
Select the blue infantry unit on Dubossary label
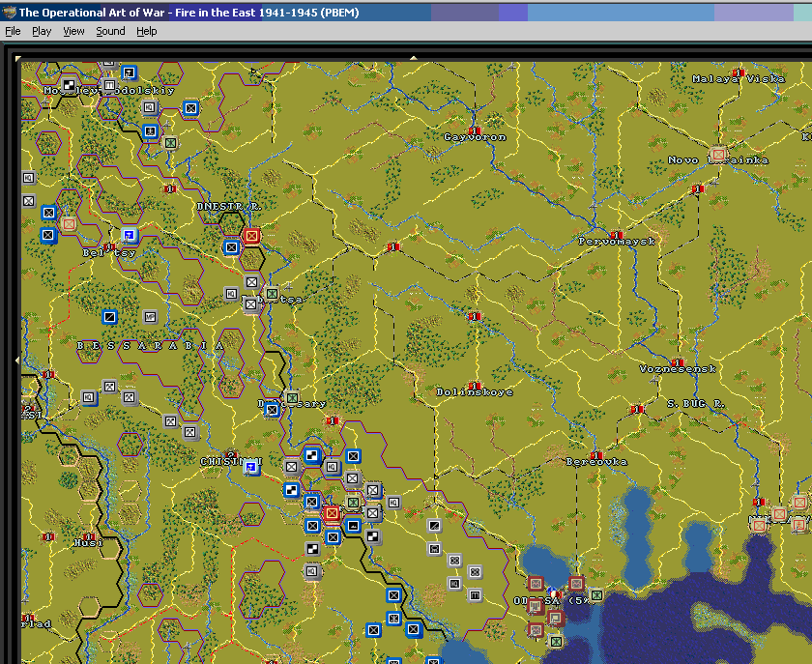tap(272, 410)
